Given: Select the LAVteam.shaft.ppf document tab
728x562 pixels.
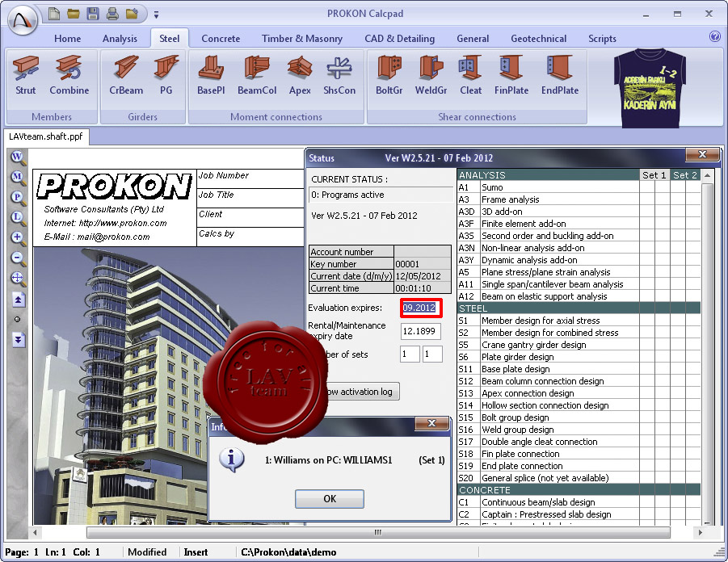Looking at the screenshot, I should (46, 136).
